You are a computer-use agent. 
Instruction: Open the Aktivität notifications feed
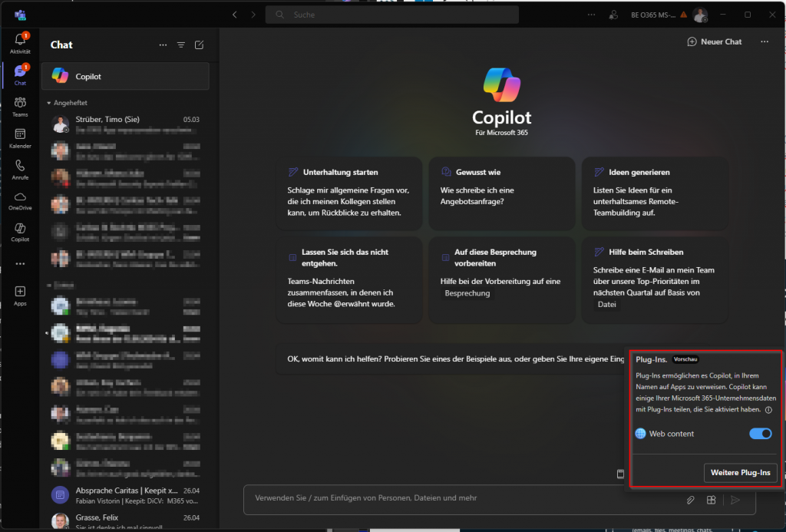[20, 43]
